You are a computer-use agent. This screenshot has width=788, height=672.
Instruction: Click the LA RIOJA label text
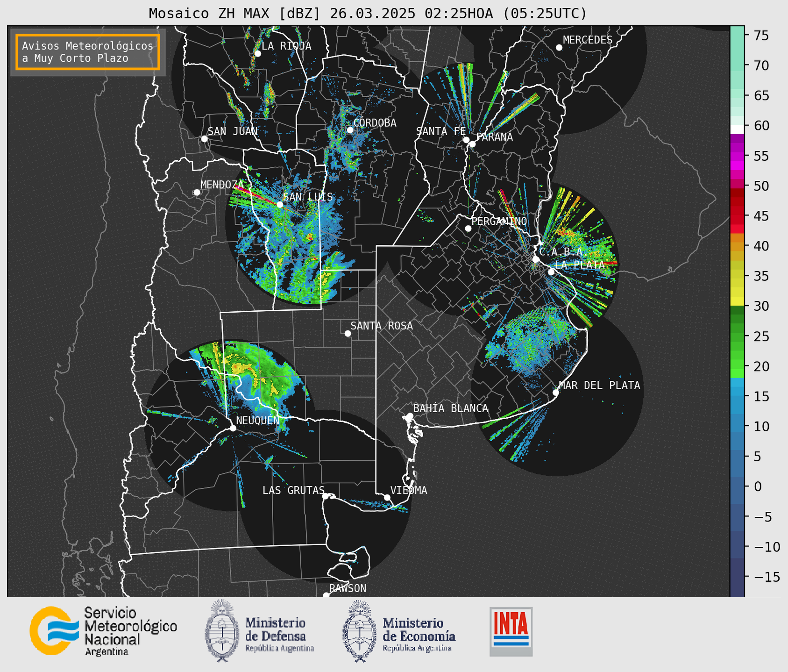pyautogui.click(x=286, y=46)
